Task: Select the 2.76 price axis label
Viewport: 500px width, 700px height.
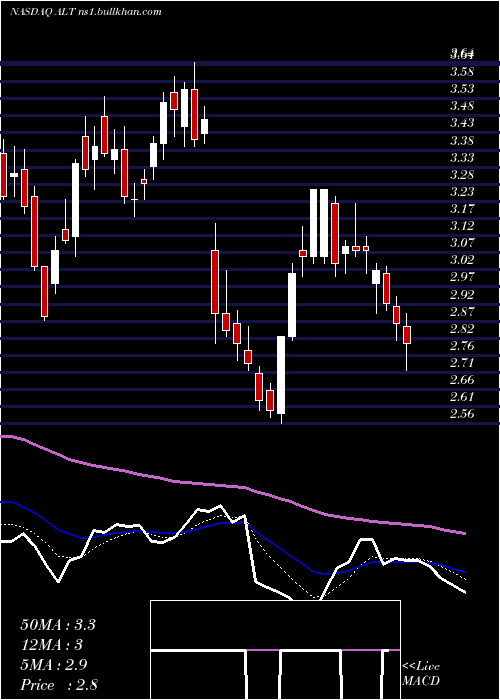Action: [462, 346]
